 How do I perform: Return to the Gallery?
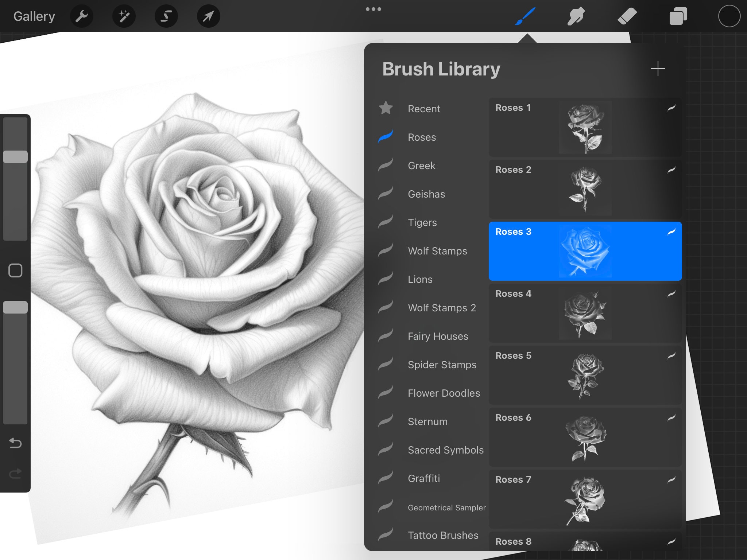pos(34,16)
